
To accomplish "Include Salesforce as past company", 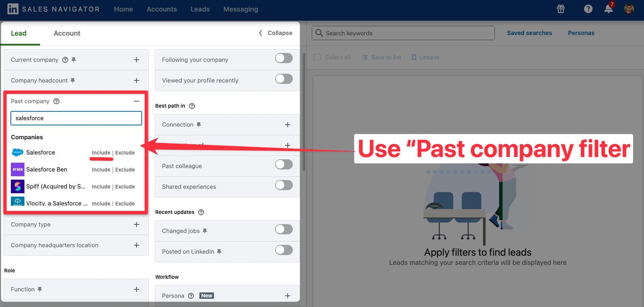I will click(101, 153).
